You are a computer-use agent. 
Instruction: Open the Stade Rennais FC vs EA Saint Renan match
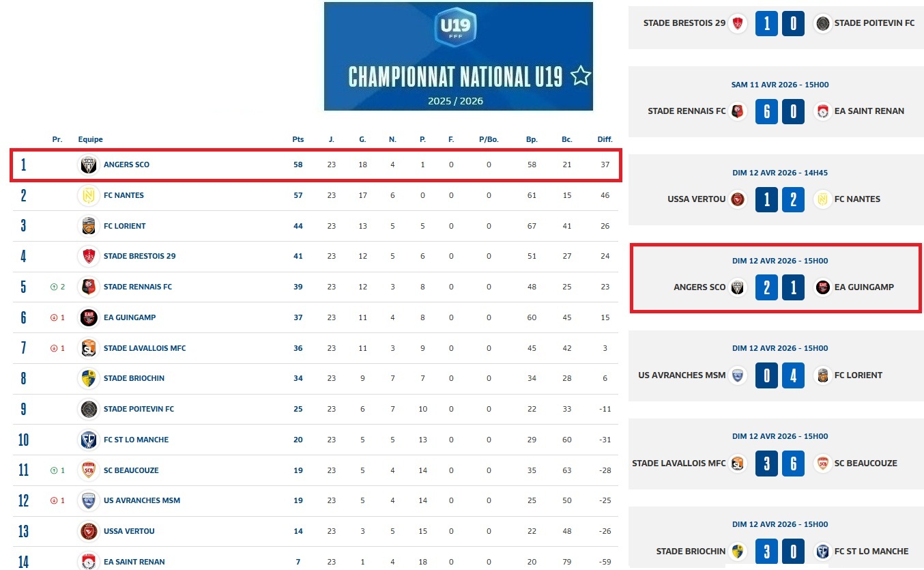tap(779, 111)
